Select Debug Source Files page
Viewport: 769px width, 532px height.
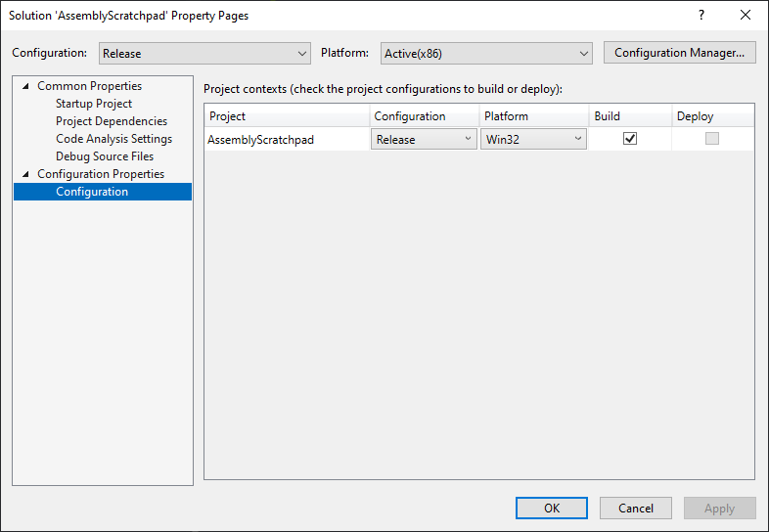(x=105, y=156)
